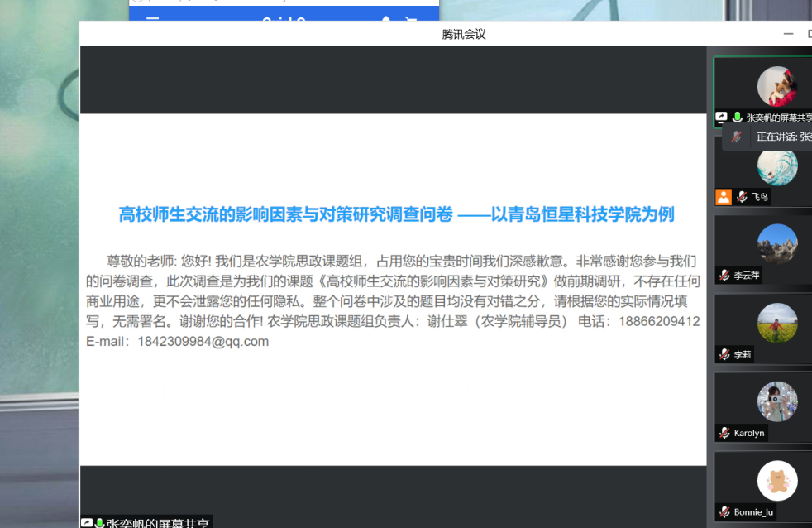Select 李莉's flower field avatar
The height and width of the screenshot is (528, 812).
[x=776, y=323]
